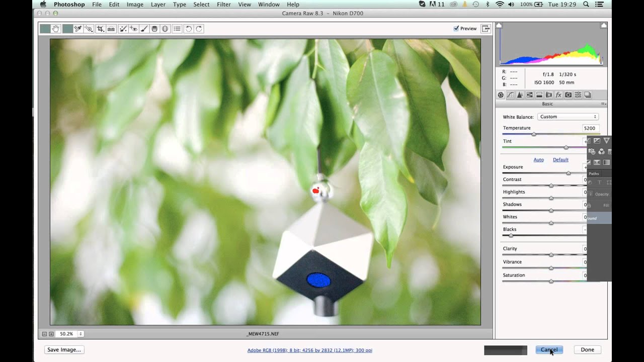Select the Graduated Filter tool
644x362 pixels.
click(154, 29)
